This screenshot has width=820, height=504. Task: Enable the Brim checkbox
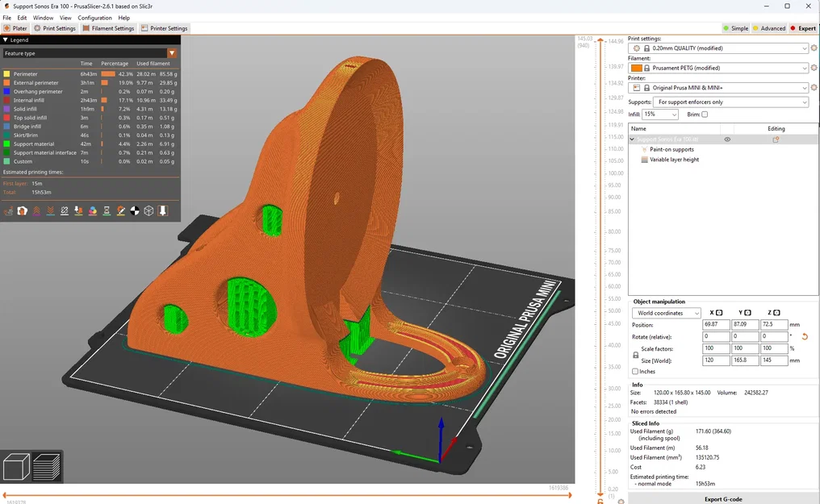705,115
